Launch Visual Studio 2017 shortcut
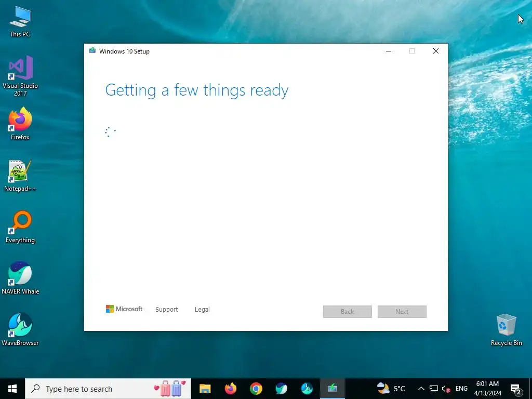Image resolution: width=532 pixels, height=399 pixels. click(x=20, y=75)
